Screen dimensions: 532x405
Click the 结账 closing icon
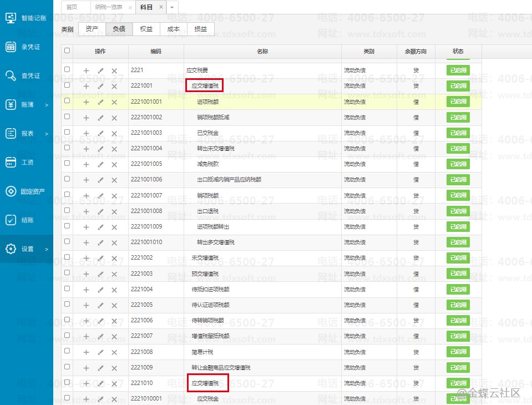pyautogui.click(x=11, y=220)
